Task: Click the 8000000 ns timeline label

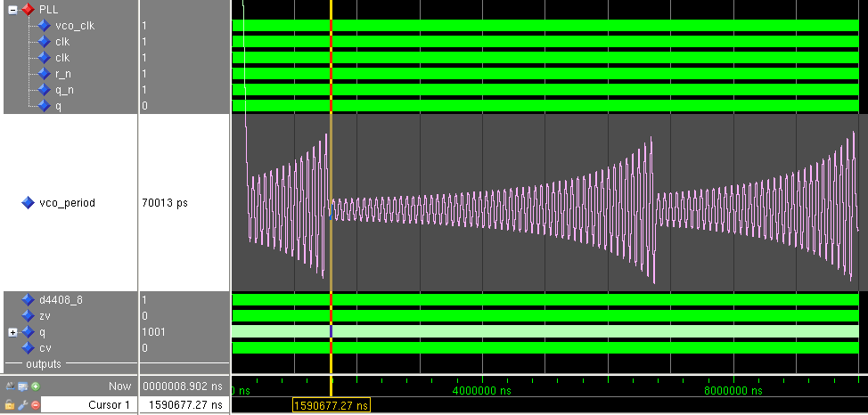Action: pos(733,391)
